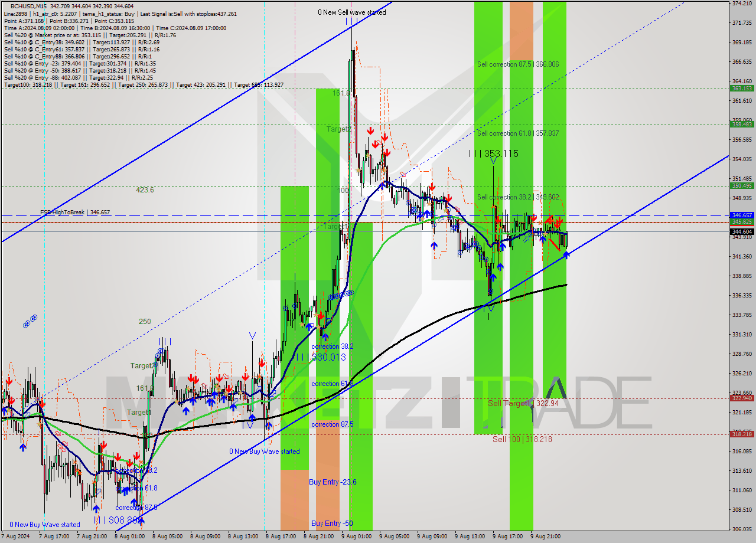The width and height of the screenshot is (756, 543).
Task: Click the 'Point A:371.168' info line
Action: 69,21
